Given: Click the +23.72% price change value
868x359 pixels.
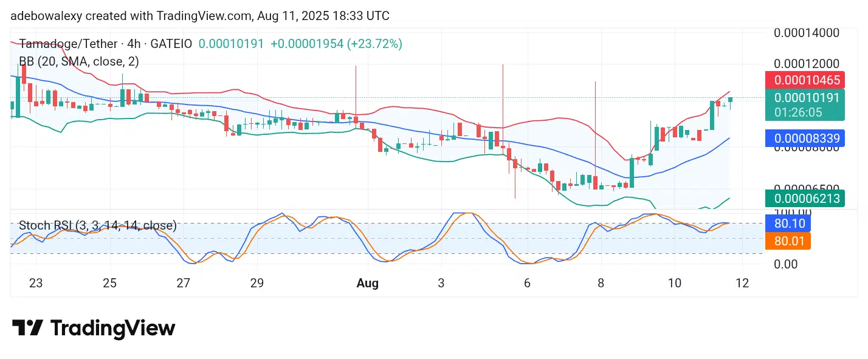Looking at the screenshot, I should [x=374, y=44].
